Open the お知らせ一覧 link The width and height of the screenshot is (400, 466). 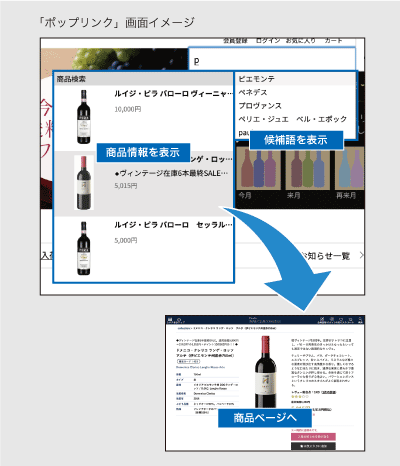(326, 256)
